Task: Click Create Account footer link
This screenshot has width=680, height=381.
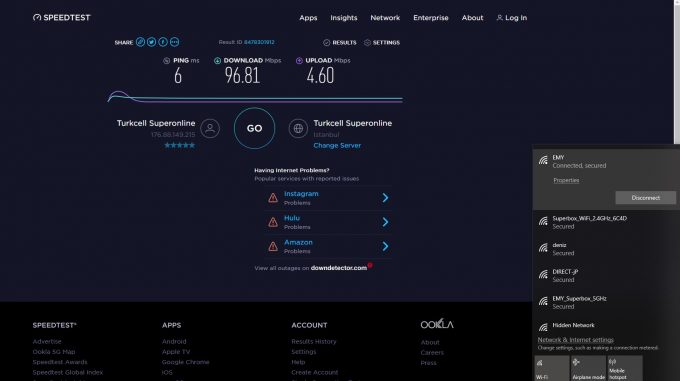Action: click(x=314, y=372)
